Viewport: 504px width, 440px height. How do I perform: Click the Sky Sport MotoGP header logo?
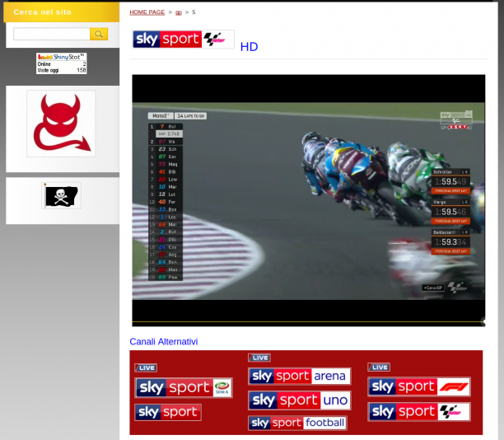(x=183, y=40)
